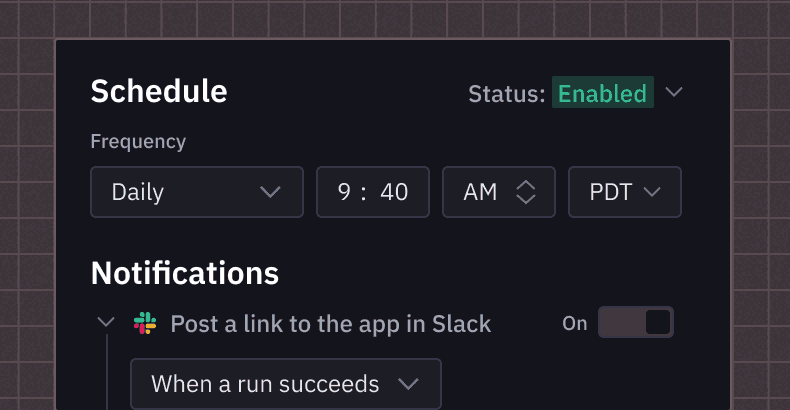Open the PDT timezone dropdown
This screenshot has height=410, width=790.
[624, 192]
